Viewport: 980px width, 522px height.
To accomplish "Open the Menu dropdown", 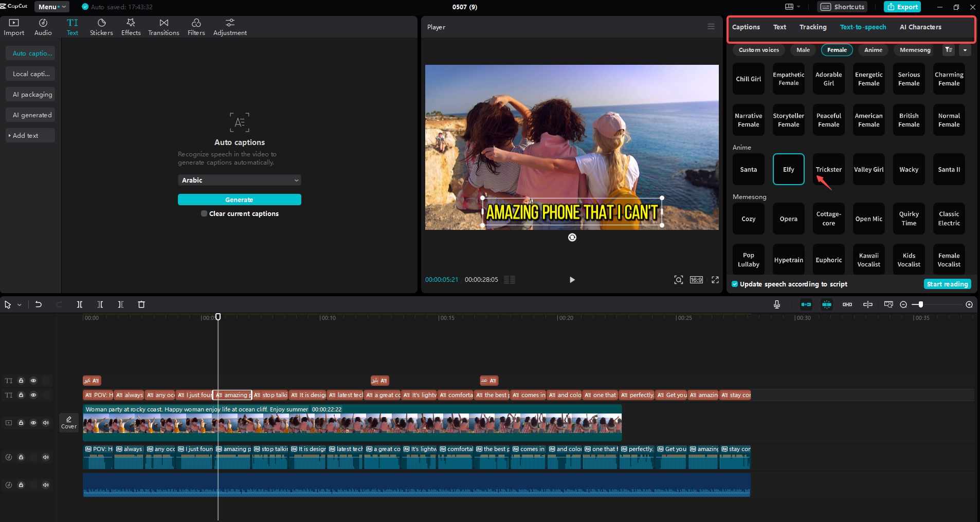I will coord(51,7).
